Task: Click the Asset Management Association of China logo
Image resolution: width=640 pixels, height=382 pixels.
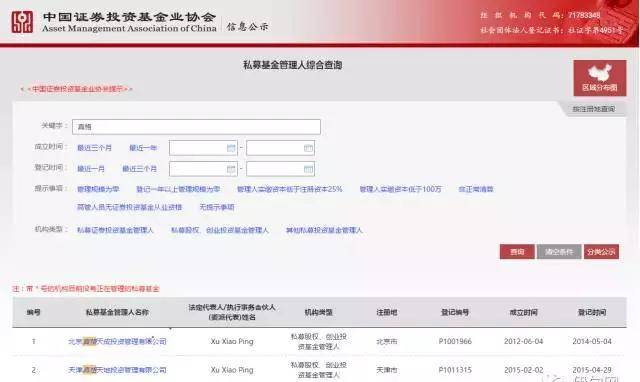Action: [x=22, y=22]
